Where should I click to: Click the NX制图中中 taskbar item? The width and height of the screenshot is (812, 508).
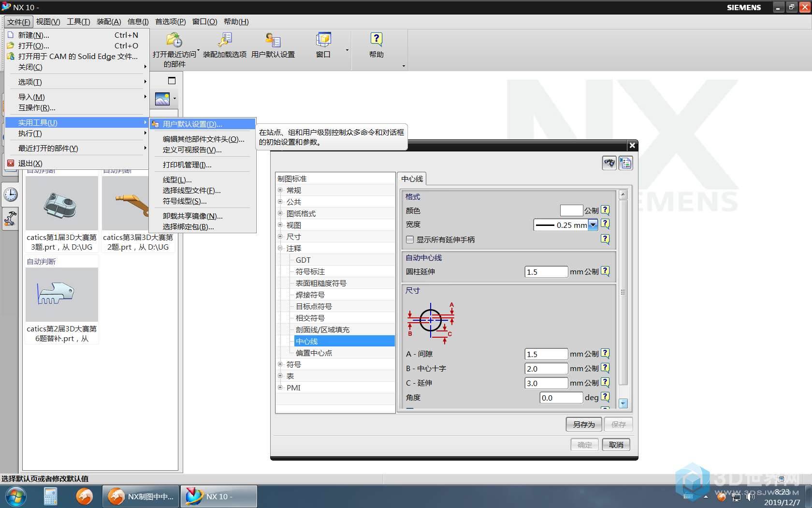pyautogui.click(x=141, y=497)
